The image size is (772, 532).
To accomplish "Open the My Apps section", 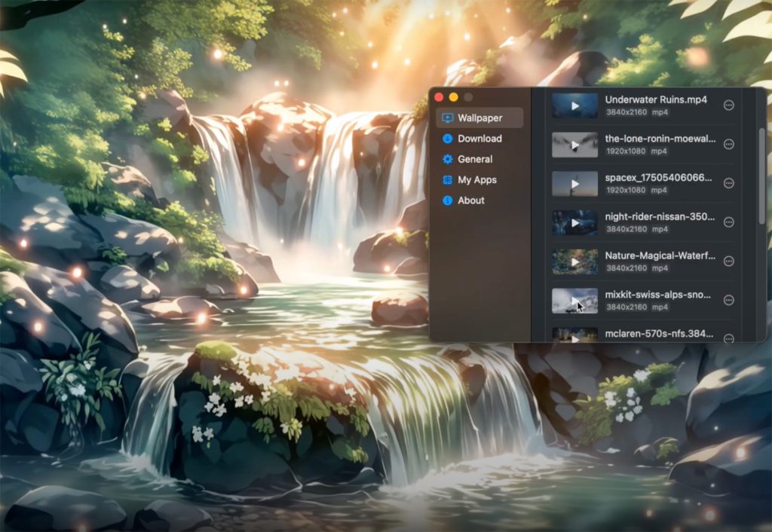I will 479,180.
